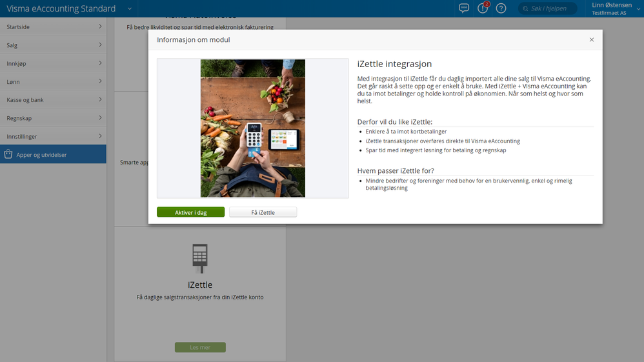The height and width of the screenshot is (362, 644).
Task: Click the iZettle integrasjon heading
Action: (394, 64)
